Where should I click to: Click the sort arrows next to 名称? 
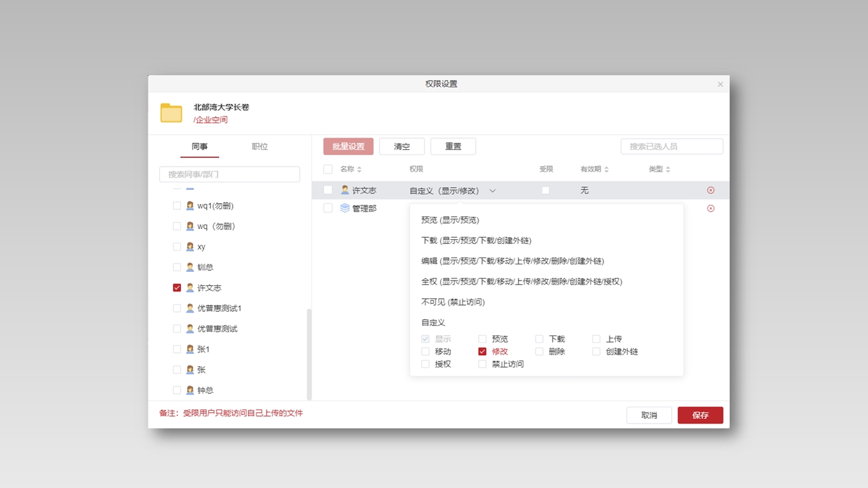pyautogui.click(x=360, y=169)
